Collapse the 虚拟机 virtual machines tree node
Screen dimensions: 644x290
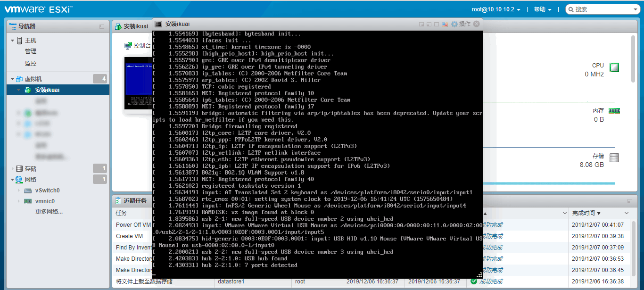(13, 79)
